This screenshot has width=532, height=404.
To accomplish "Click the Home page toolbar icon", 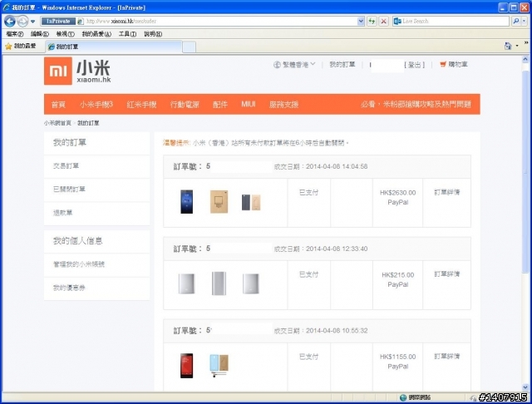I will (508, 46).
